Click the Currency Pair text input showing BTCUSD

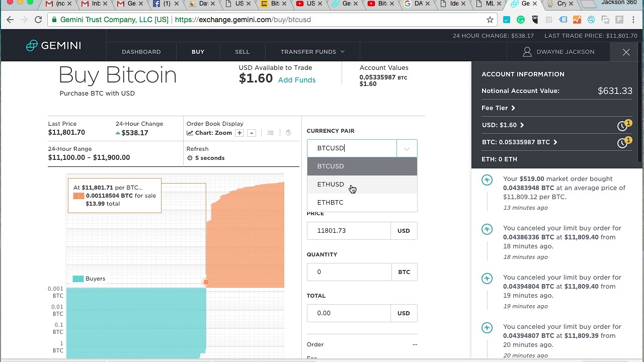(352, 148)
